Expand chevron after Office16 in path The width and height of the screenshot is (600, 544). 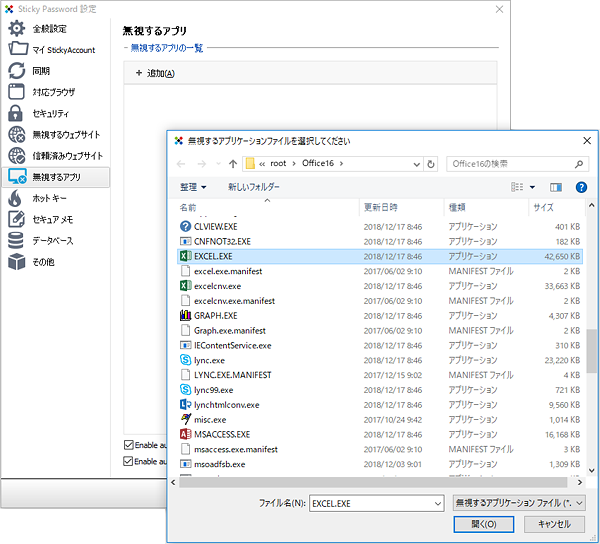341,163
